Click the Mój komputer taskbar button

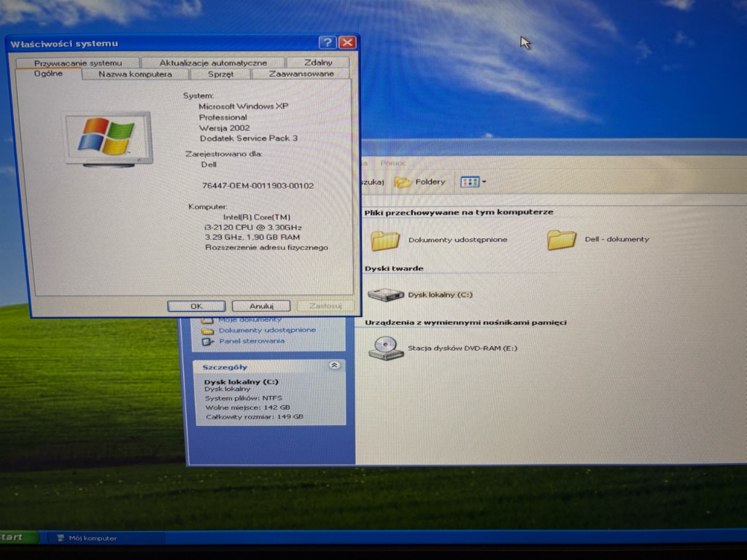[107, 538]
